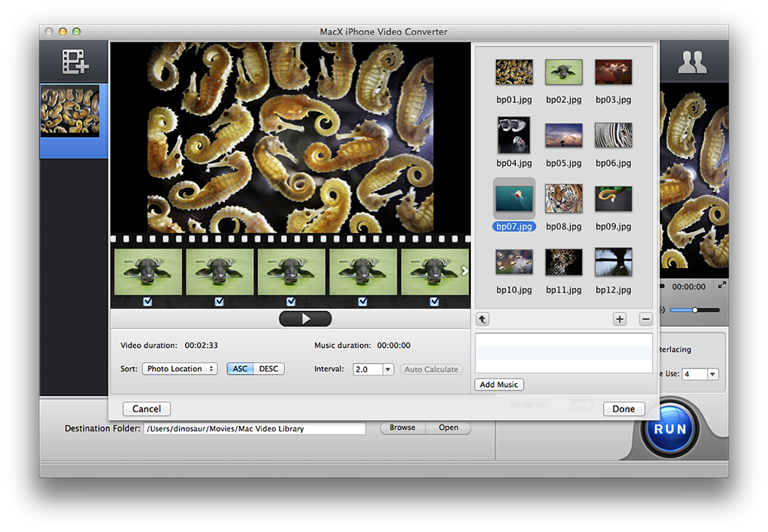The width and height of the screenshot is (768, 532).
Task: Open the destination folder
Action: [449, 428]
